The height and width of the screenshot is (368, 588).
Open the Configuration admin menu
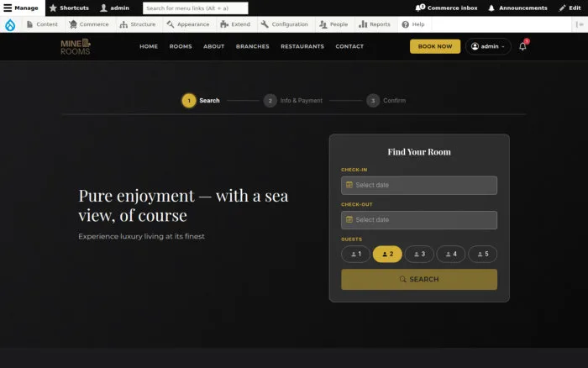click(x=285, y=24)
